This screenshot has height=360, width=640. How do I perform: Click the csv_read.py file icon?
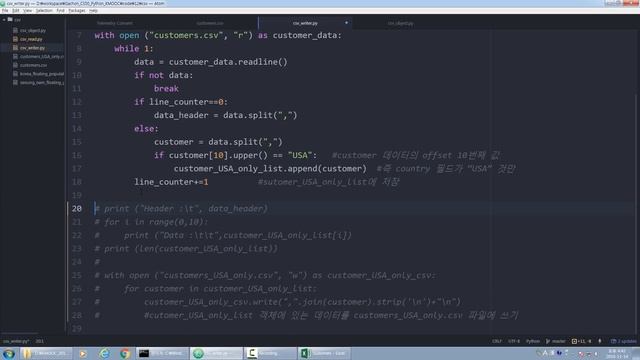[16, 39]
